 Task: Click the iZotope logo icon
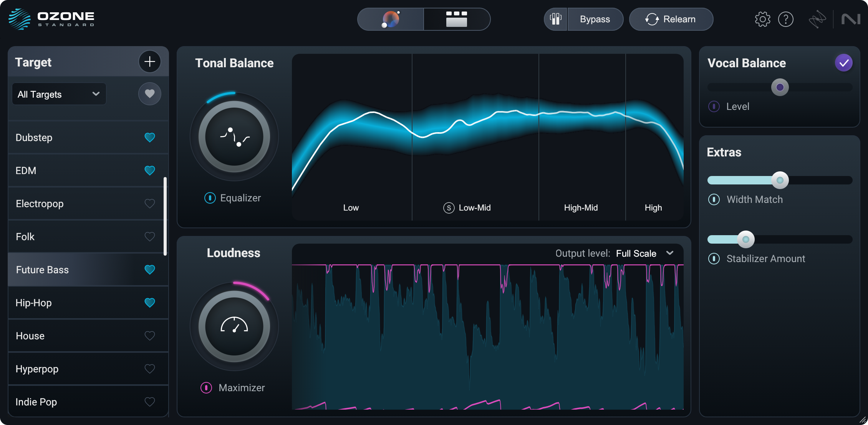click(x=818, y=19)
